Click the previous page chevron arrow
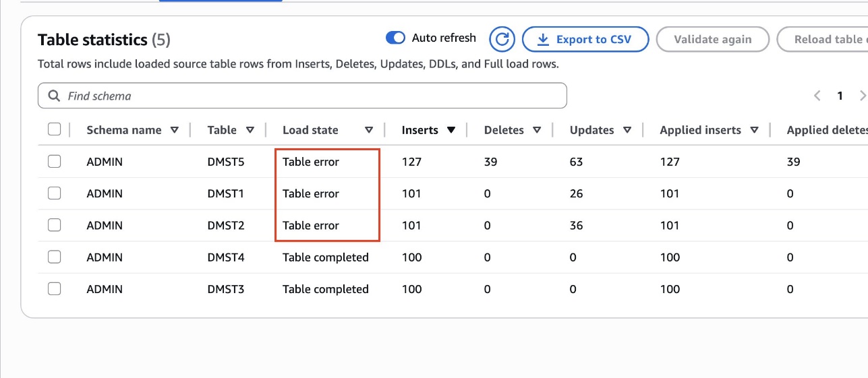The height and width of the screenshot is (378, 868). [x=817, y=96]
